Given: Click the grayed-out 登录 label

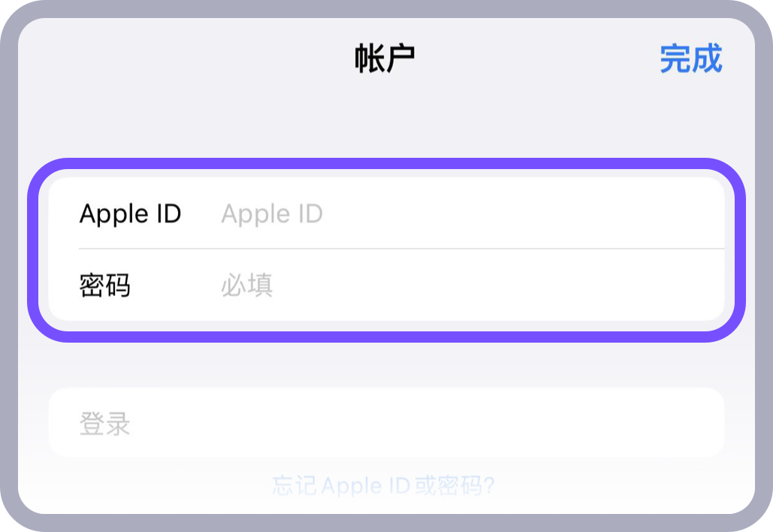Looking at the screenshot, I should pos(104,424).
